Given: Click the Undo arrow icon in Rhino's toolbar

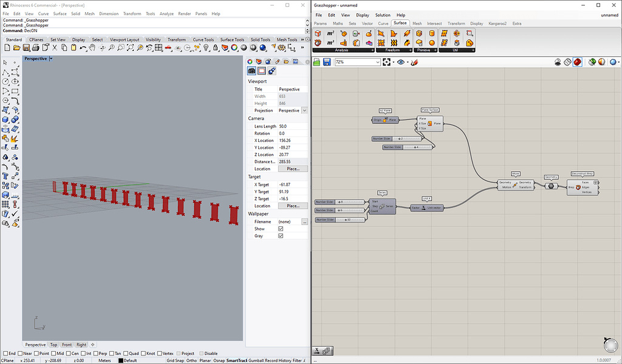Looking at the screenshot, I should tap(83, 47).
